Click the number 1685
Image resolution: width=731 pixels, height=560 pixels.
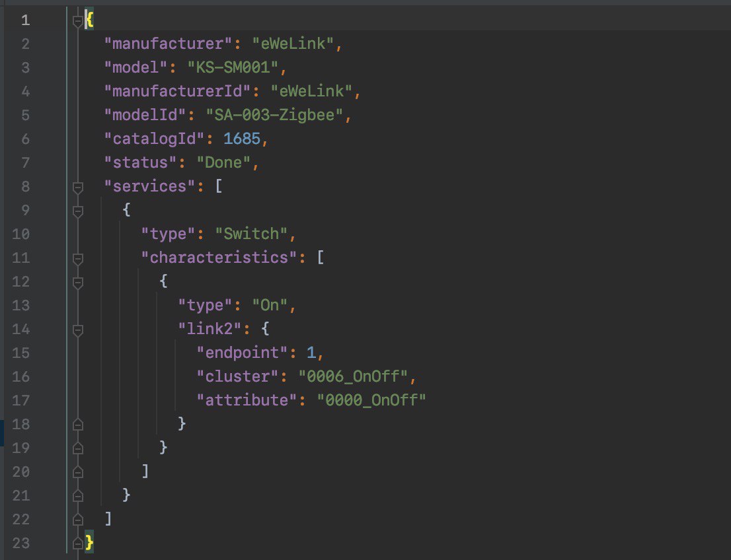tap(242, 139)
